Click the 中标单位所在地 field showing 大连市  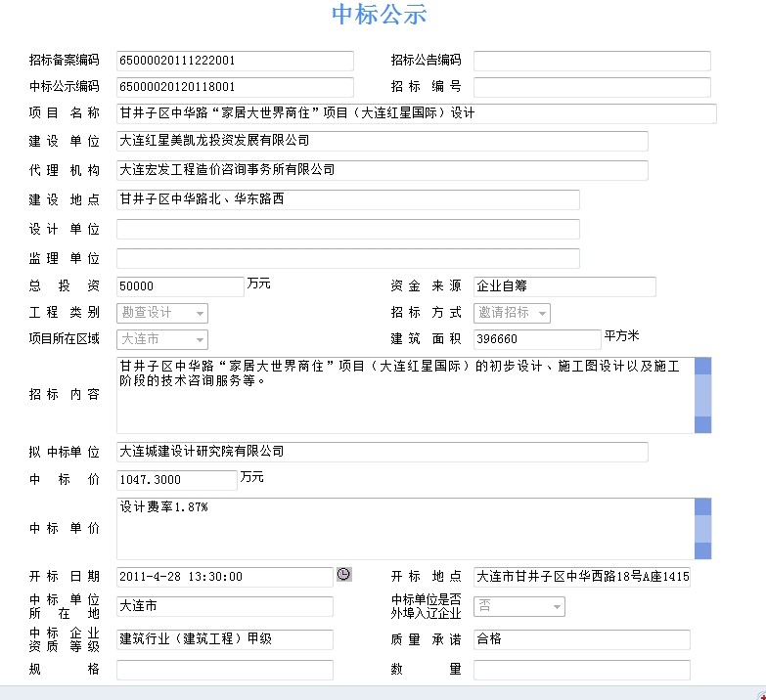(225, 606)
